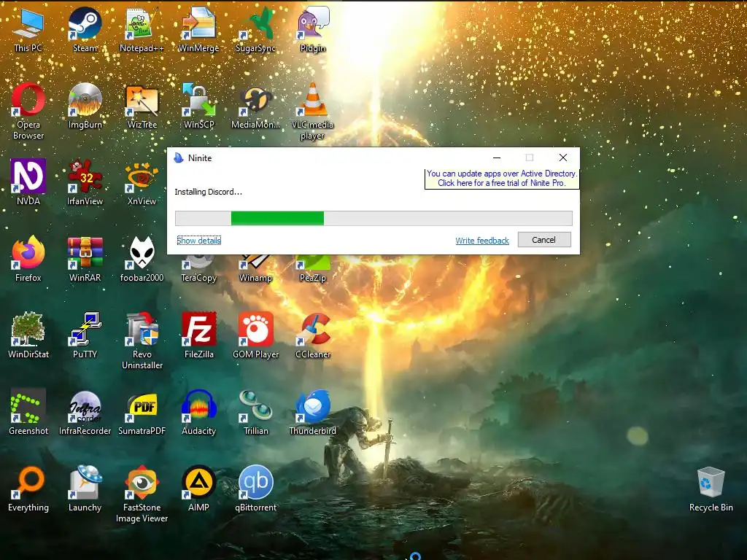Select the GOM Player icon
Image resolution: width=747 pixels, height=560 pixels.
[x=255, y=335]
